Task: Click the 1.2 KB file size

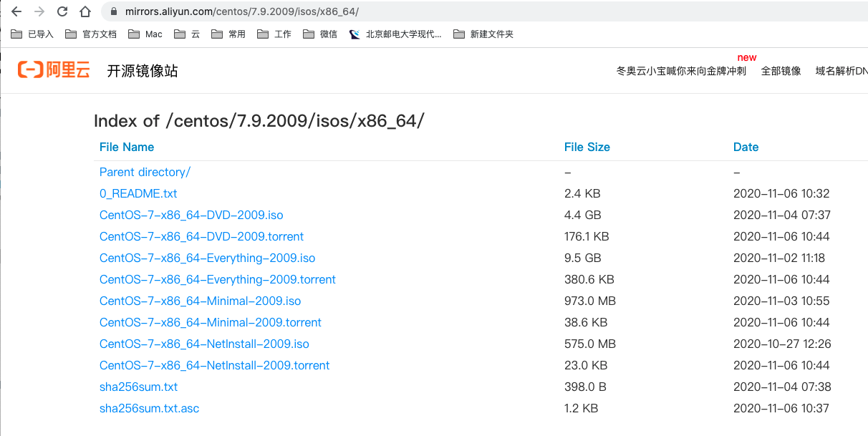Action: pyautogui.click(x=581, y=408)
